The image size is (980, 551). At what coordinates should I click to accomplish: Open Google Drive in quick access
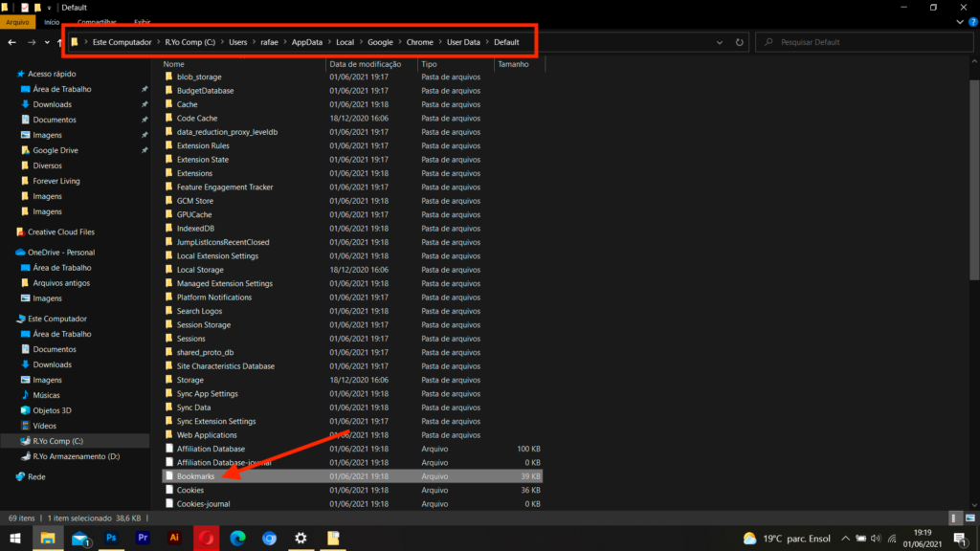[x=55, y=150]
